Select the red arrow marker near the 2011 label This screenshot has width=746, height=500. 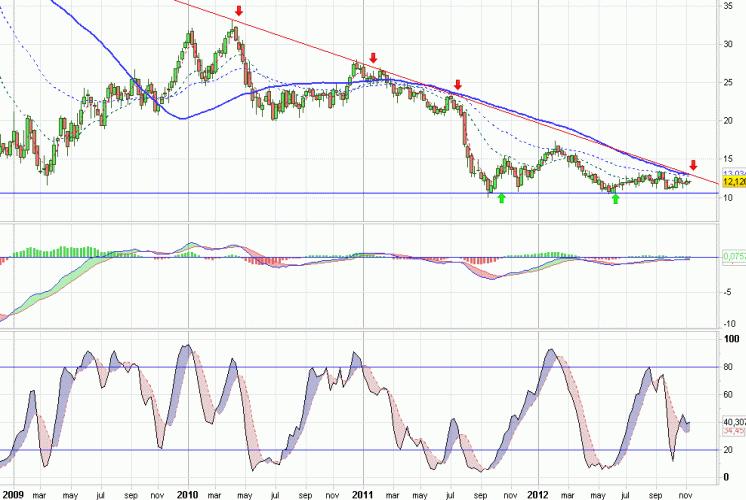(x=372, y=59)
